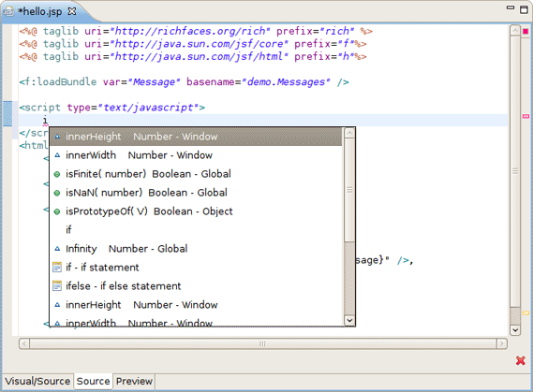The width and height of the screenshot is (533, 392).
Task: Switch to the Preview tab
Action: tap(134, 381)
